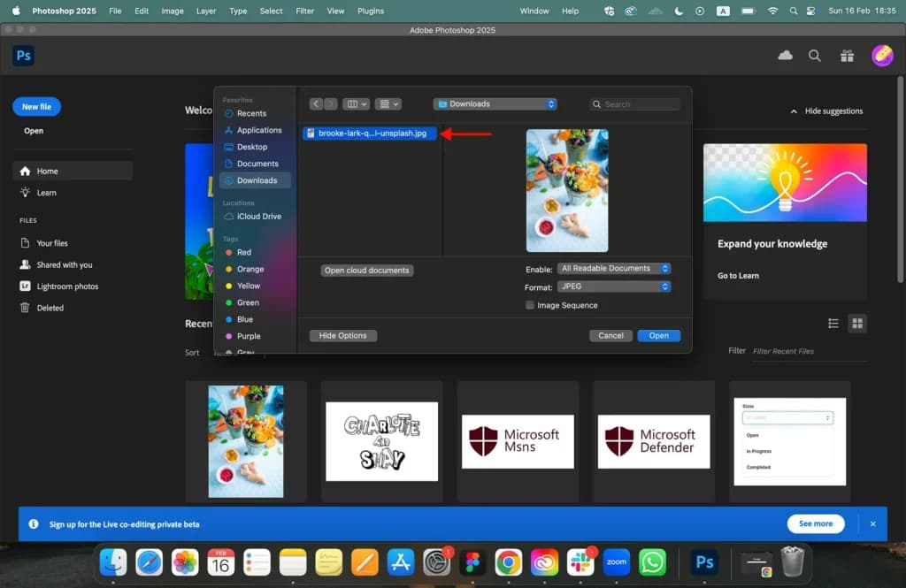Go back in the file dialog

pyautogui.click(x=316, y=104)
